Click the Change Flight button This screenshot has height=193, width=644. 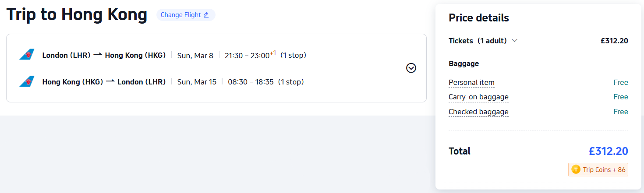(186, 15)
